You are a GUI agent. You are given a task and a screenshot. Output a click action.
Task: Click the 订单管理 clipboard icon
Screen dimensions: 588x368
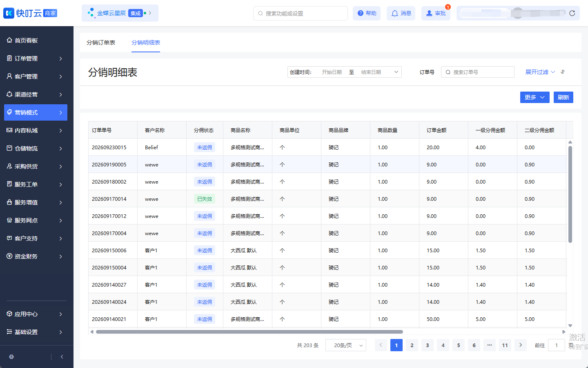(9, 58)
